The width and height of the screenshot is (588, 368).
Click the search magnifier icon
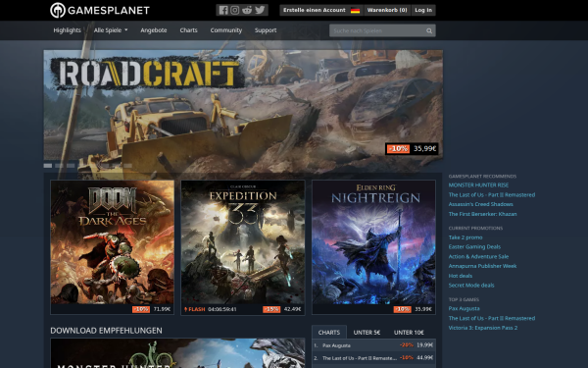pos(429,30)
